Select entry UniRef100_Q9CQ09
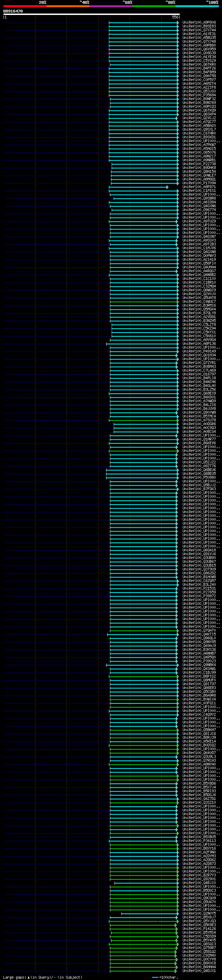This screenshot has width=222, height=980. point(199,898)
